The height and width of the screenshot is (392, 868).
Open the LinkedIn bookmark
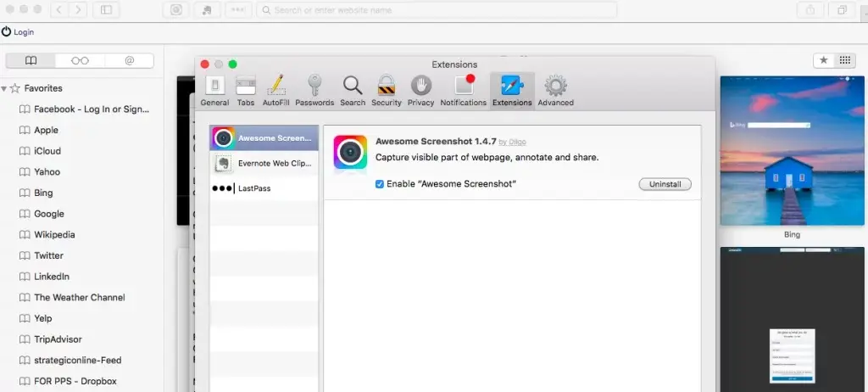44,277
